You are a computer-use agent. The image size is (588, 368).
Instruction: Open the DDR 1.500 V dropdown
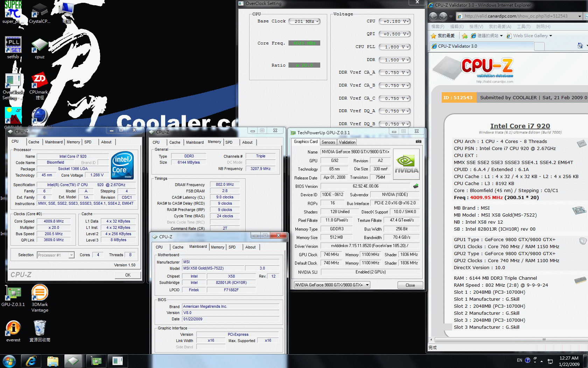coord(394,60)
